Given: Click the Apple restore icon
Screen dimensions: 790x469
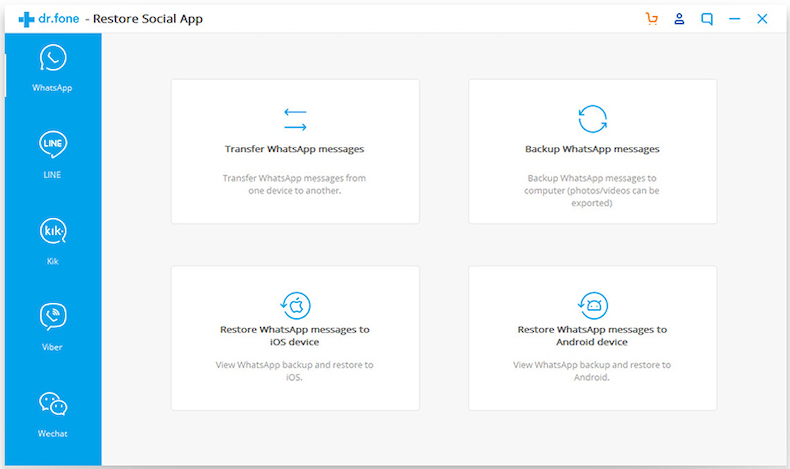Looking at the screenshot, I should pos(295,304).
